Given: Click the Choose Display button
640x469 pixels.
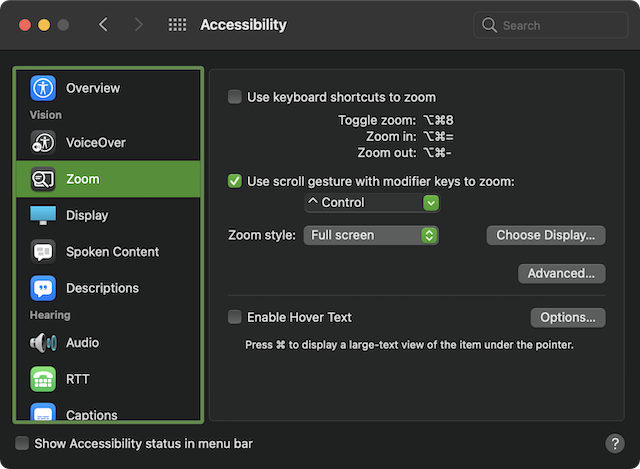Looking at the screenshot, I should click(x=545, y=235).
